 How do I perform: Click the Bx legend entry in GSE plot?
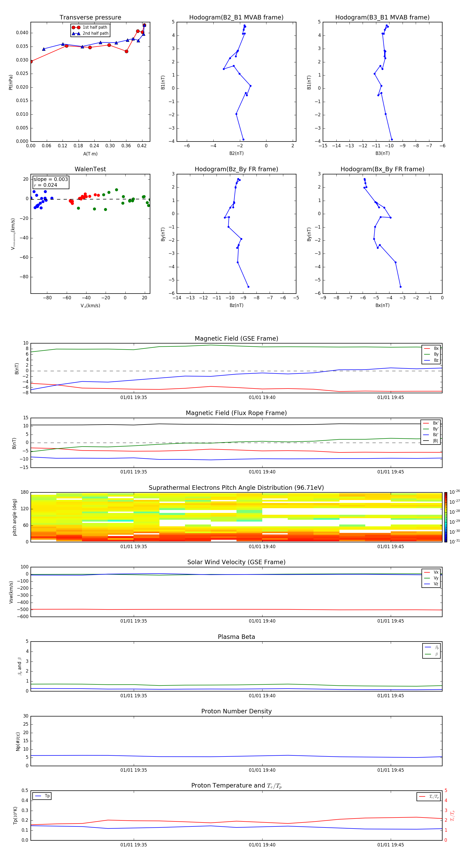pos(431,349)
